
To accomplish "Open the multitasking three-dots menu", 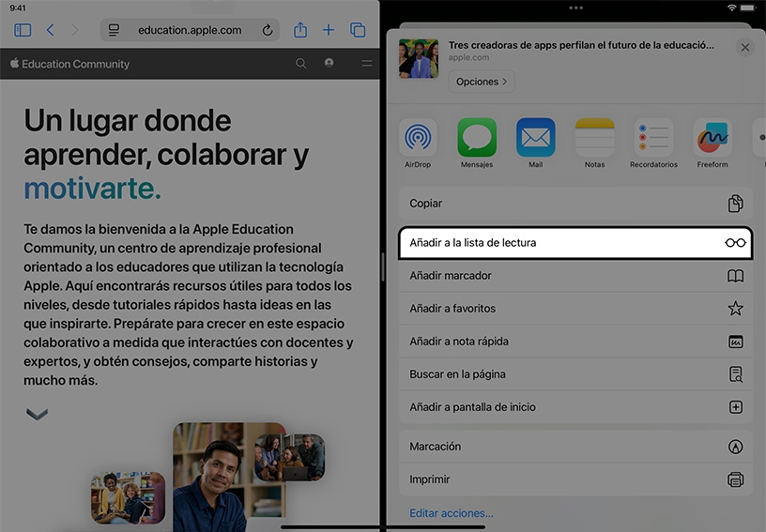I will (575, 8).
